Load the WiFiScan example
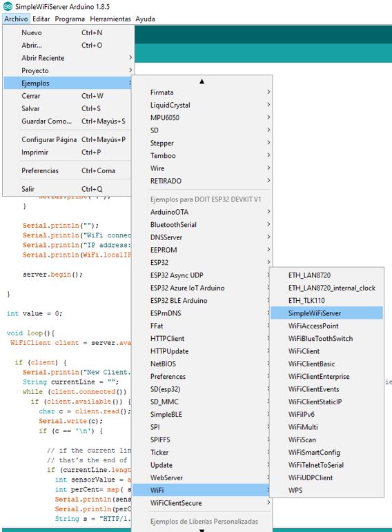The height and width of the screenshot is (532, 392). point(326,440)
